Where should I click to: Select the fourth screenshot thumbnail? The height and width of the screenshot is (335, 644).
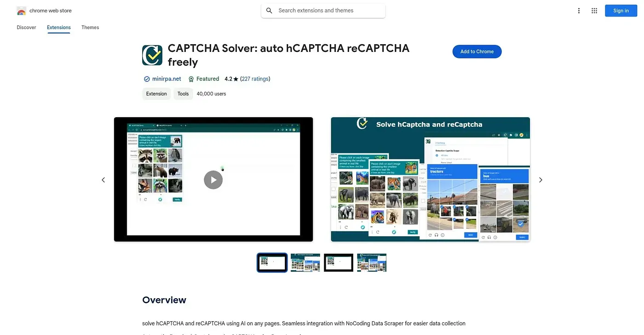(372, 262)
